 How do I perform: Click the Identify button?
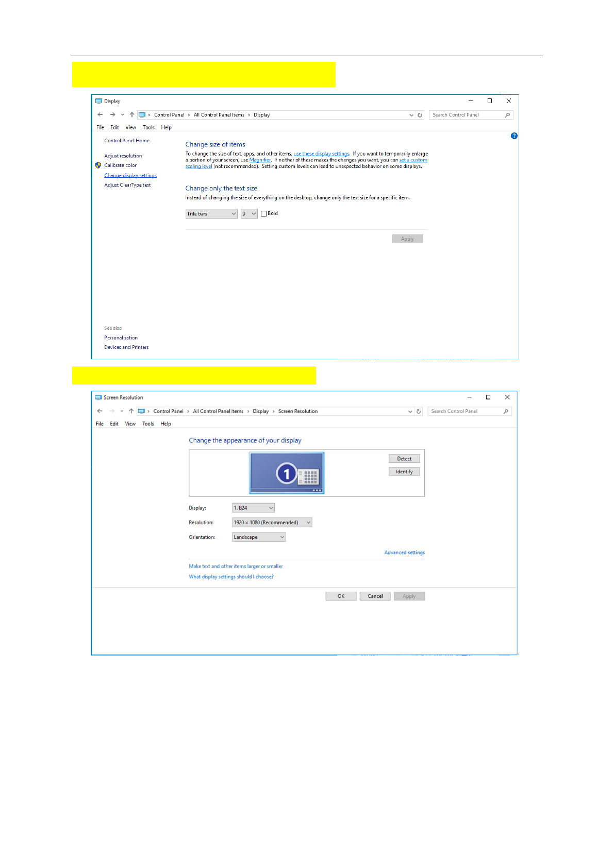click(x=404, y=472)
